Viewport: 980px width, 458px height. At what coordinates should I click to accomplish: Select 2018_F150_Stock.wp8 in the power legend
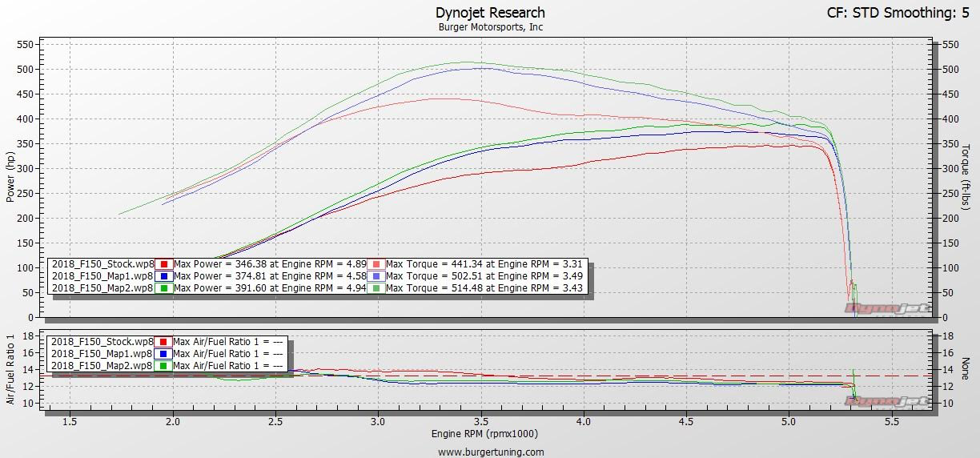click(102, 264)
